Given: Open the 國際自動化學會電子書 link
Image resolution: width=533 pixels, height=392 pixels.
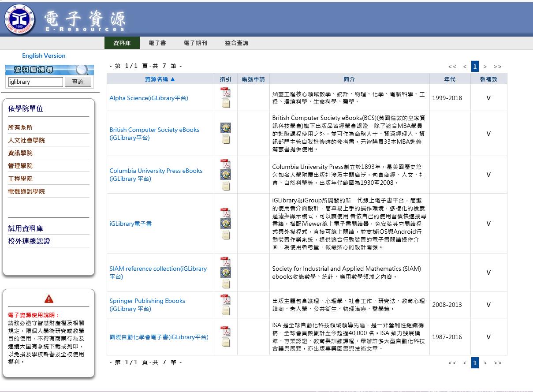Looking at the screenshot, I should tap(159, 337).
